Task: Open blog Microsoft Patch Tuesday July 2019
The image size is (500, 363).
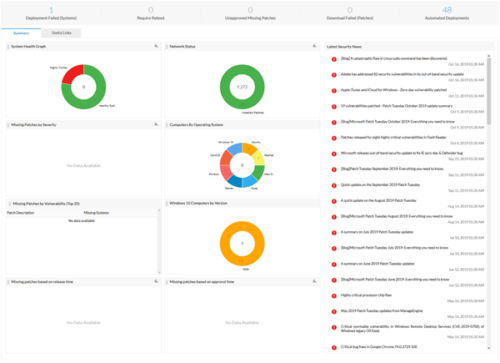Action: pyautogui.click(x=394, y=248)
